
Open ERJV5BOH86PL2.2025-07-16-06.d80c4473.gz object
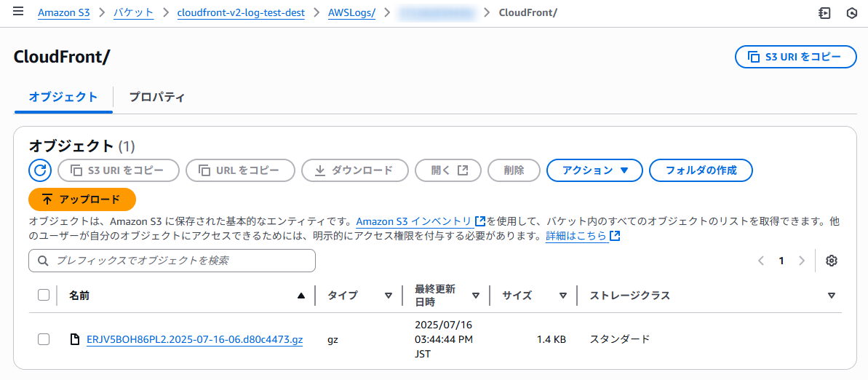[195, 339]
